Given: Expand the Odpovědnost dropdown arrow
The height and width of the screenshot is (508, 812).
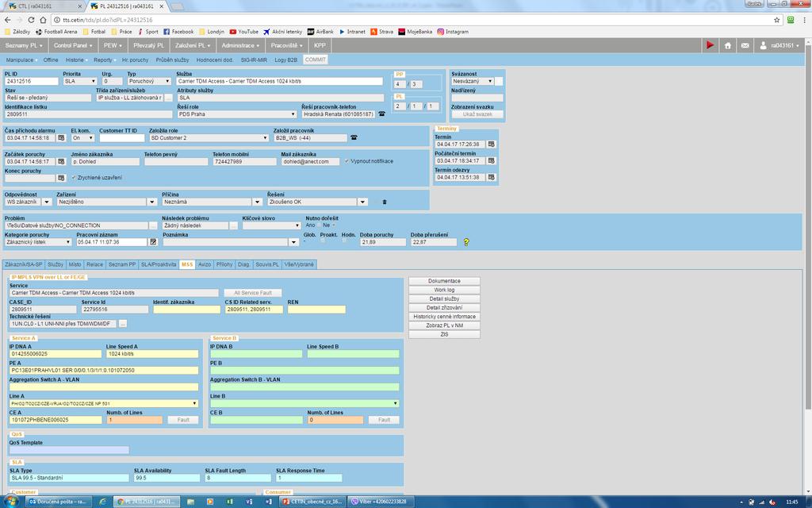Looking at the screenshot, I should coord(47,202).
